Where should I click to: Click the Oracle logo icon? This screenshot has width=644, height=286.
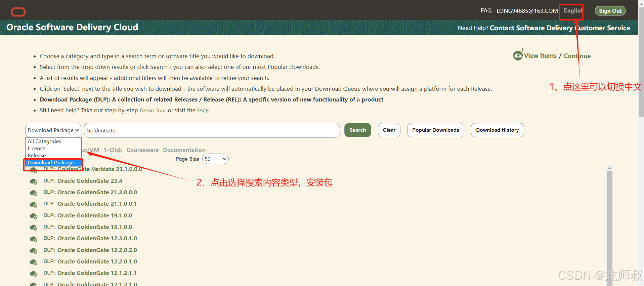click(18, 12)
